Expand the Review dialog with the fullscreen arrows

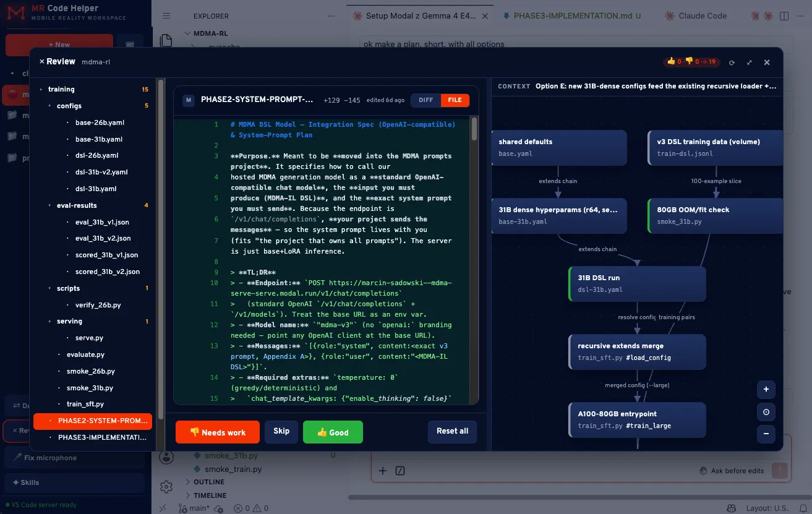pos(750,62)
